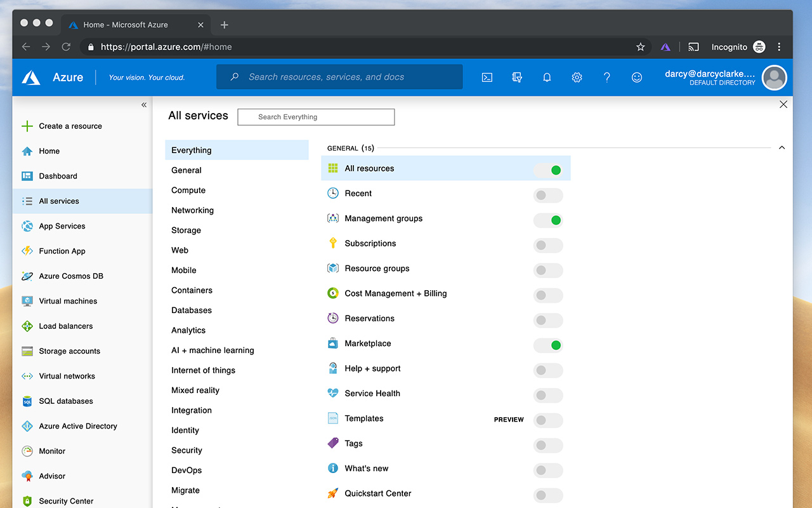Open the What's new link
The width and height of the screenshot is (812, 508).
pos(367,469)
